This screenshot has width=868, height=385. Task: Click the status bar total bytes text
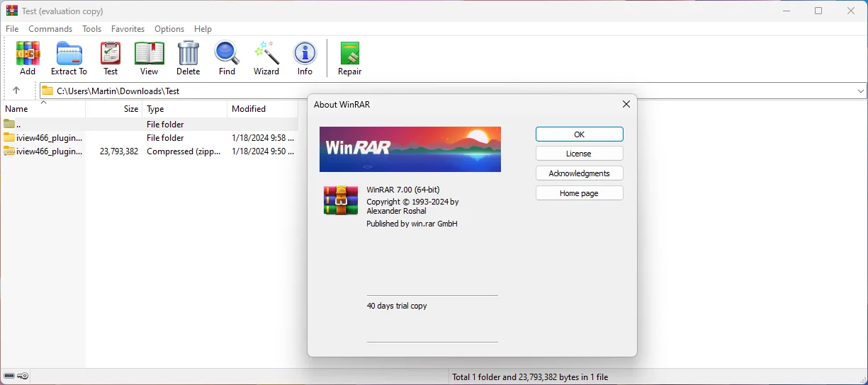pos(530,377)
